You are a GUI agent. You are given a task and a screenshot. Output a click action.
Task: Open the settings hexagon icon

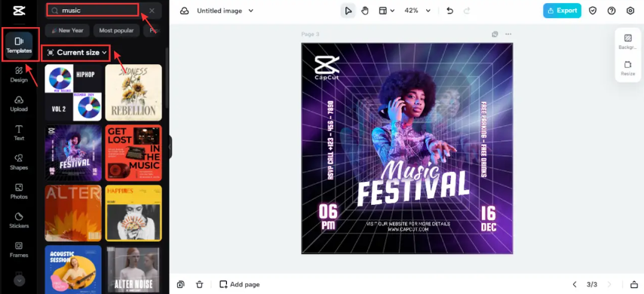(630, 11)
